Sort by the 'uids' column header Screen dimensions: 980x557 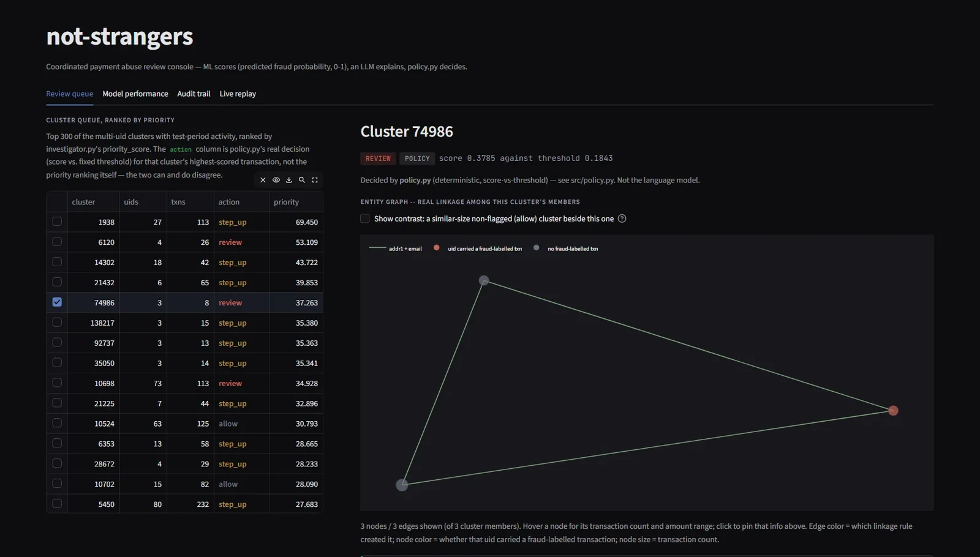(x=143, y=202)
